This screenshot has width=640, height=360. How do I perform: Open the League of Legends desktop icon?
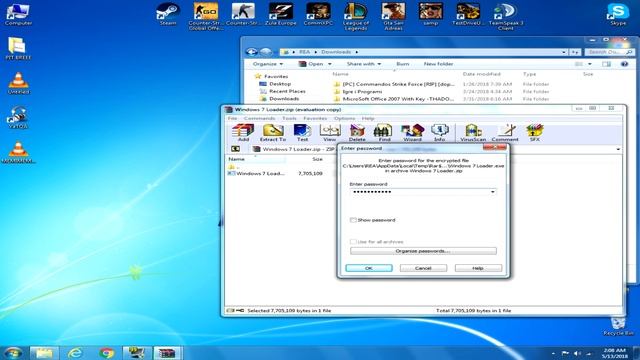(x=356, y=16)
